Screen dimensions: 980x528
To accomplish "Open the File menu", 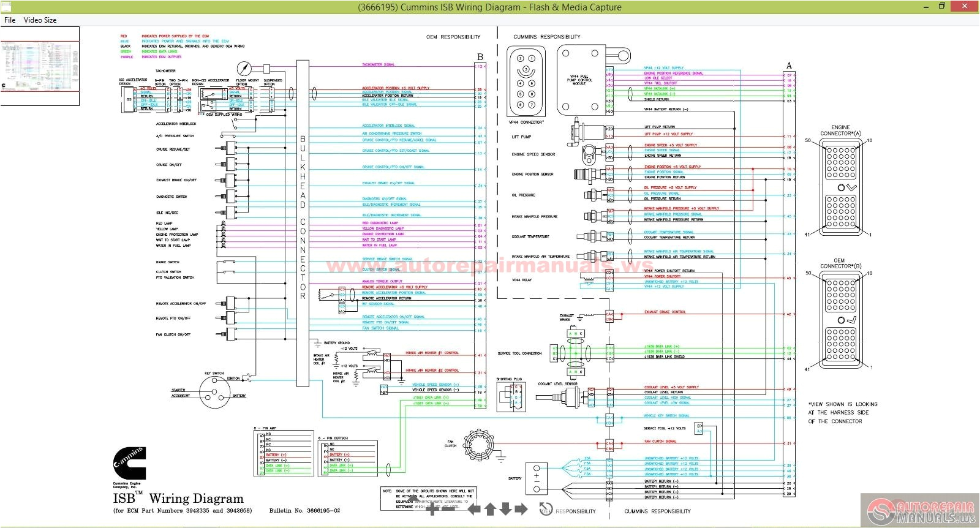I will (10, 20).
